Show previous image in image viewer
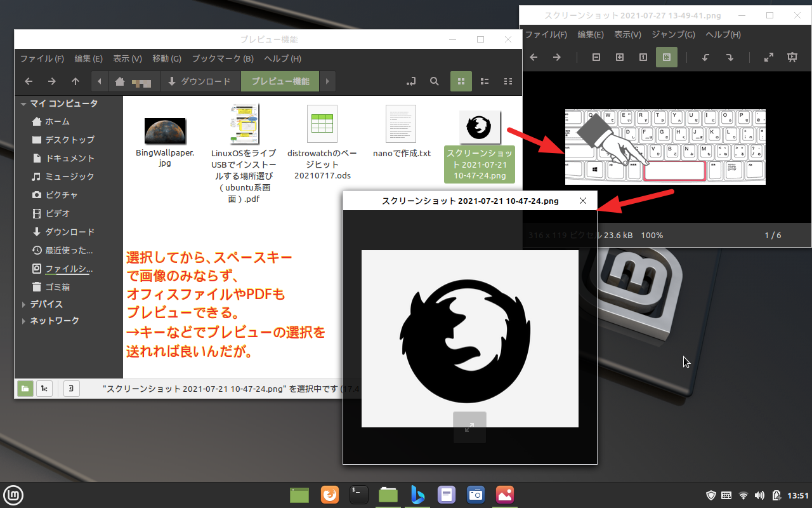 (x=534, y=57)
